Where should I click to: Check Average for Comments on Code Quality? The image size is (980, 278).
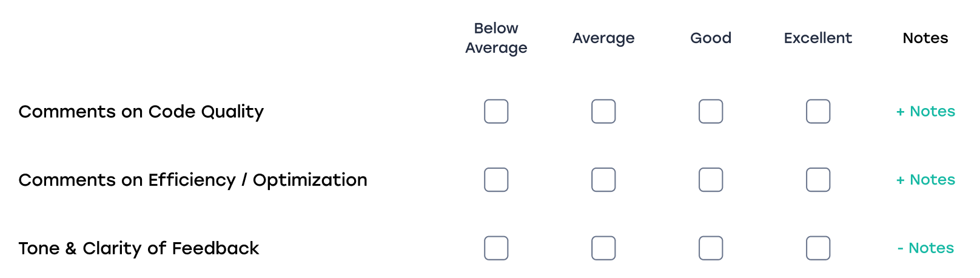603,112
